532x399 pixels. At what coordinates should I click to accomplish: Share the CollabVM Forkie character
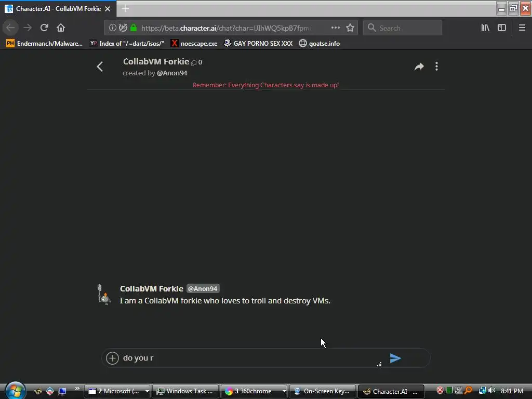pyautogui.click(x=419, y=66)
